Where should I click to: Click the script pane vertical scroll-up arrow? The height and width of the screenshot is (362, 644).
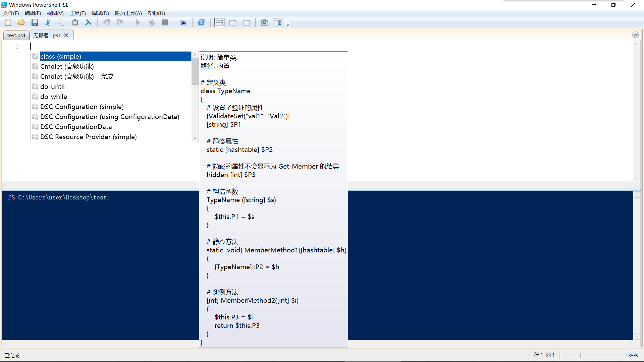(637, 44)
